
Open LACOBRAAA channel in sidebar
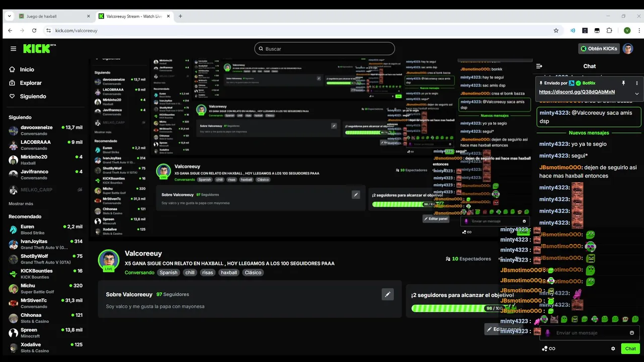(x=45, y=145)
